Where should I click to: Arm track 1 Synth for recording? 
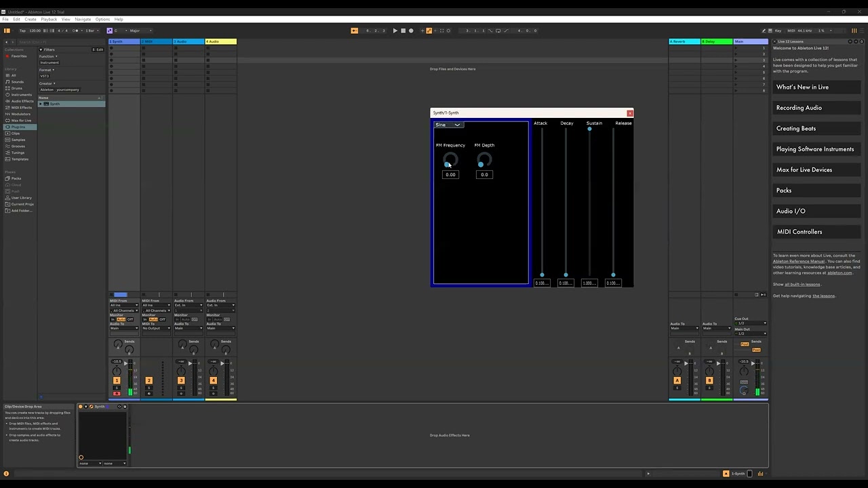coord(117,394)
